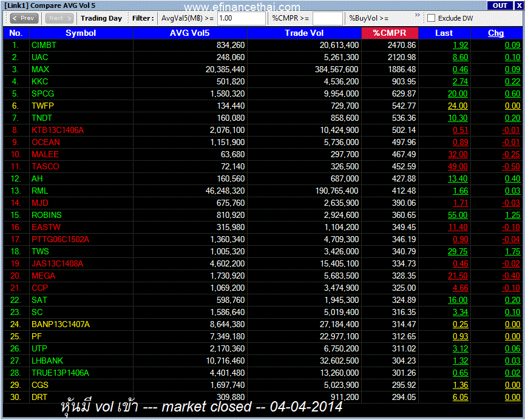Viewport: 525px width, 420px height.
Task: Click Last price 1.92 of CIMBT
Action: [461, 45]
